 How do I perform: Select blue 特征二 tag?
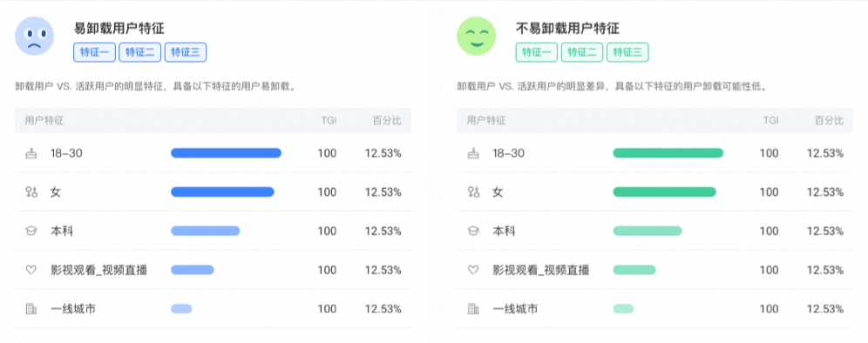(x=139, y=52)
